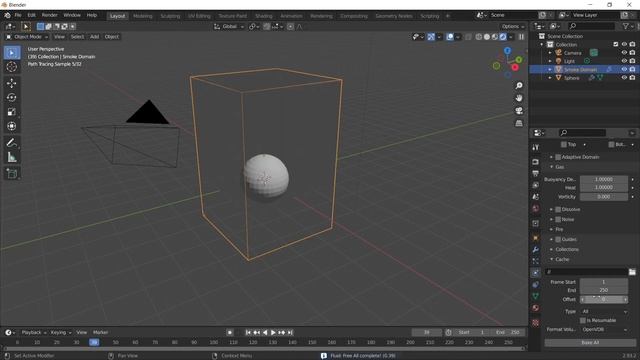The image size is (640, 360).
Task: Play the animation forward
Action: pyautogui.click(x=273, y=333)
